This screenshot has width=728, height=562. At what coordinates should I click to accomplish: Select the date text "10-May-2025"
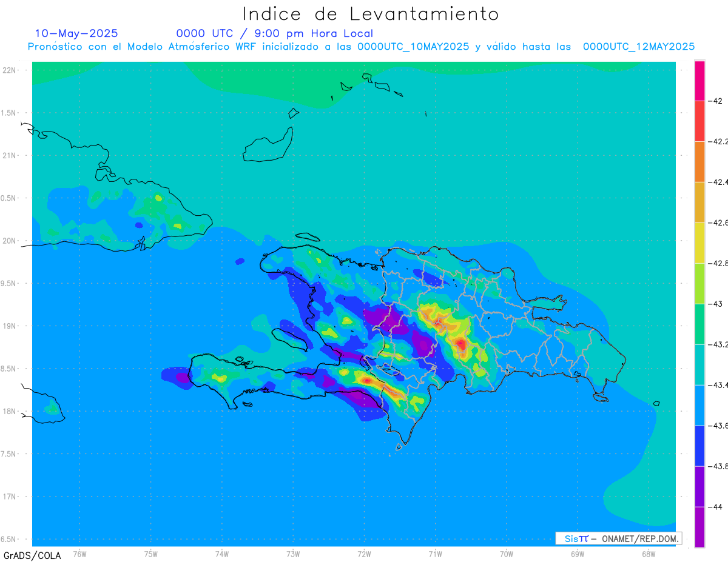click(76, 33)
